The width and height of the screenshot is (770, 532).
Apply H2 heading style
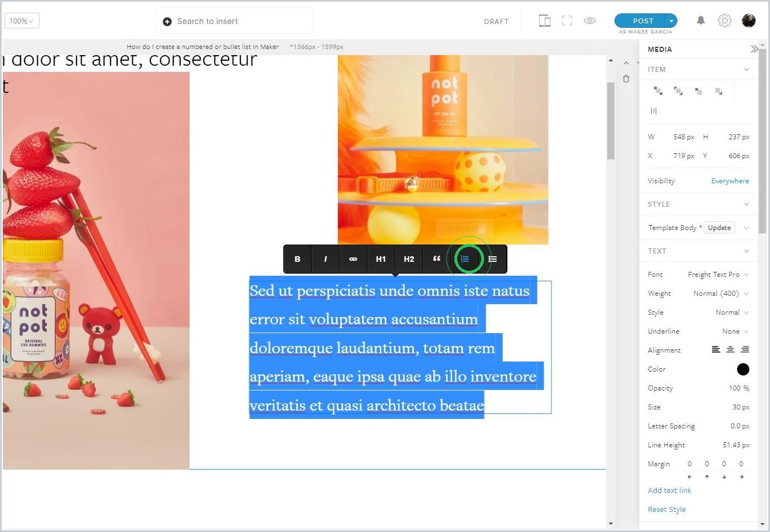point(409,259)
